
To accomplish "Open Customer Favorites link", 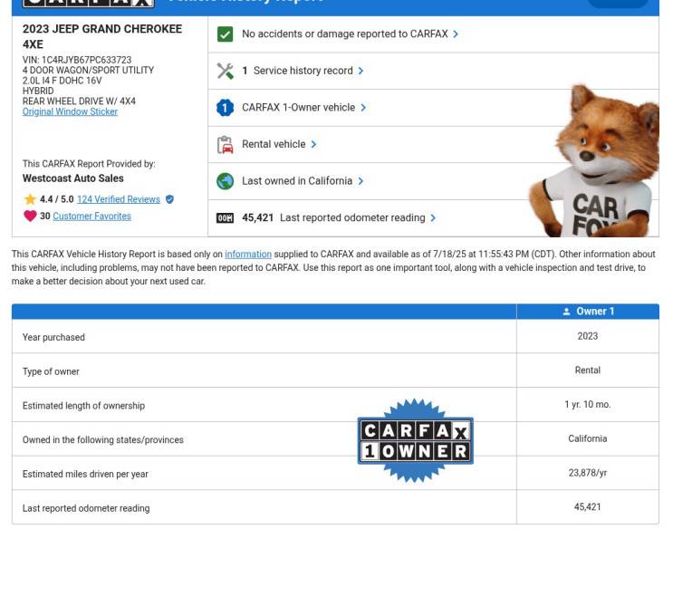I will (x=91, y=216).
